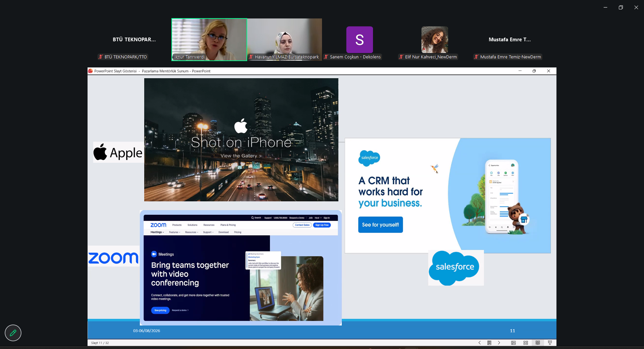Select Pricing in Zoom sub-navigation
Viewport: 644px width, 349px height.
238,232
